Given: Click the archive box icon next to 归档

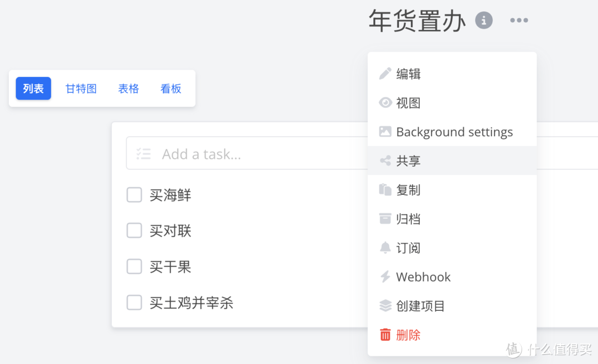Looking at the screenshot, I should 386,219.
